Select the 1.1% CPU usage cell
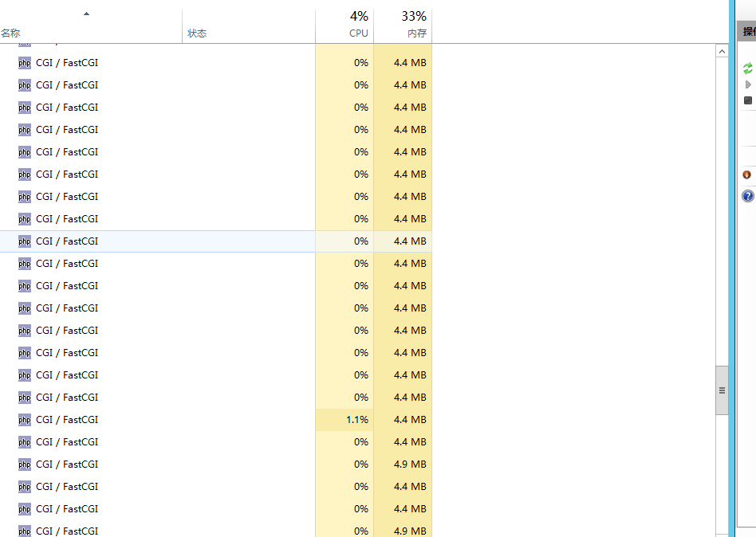756x537 pixels. point(356,420)
